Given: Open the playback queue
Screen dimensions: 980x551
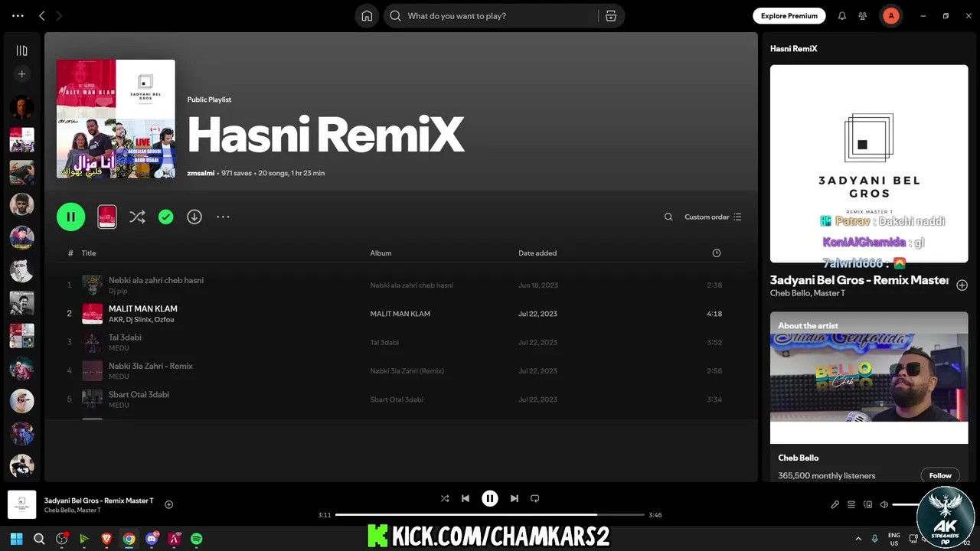Looking at the screenshot, I should (851, 504).
